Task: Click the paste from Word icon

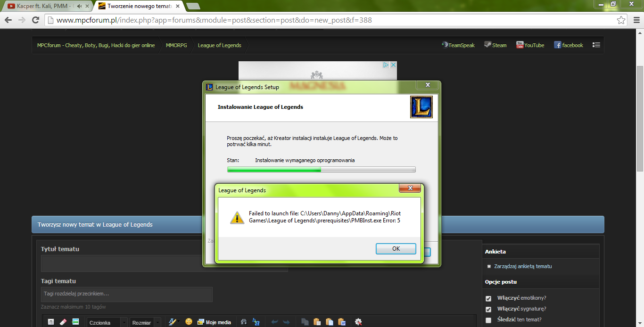Action: click(342, 322)
